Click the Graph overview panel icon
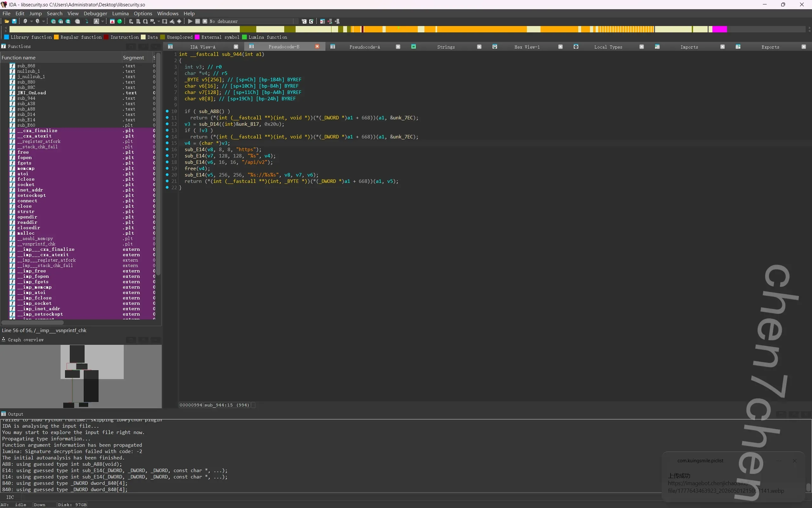 (4, 340)
